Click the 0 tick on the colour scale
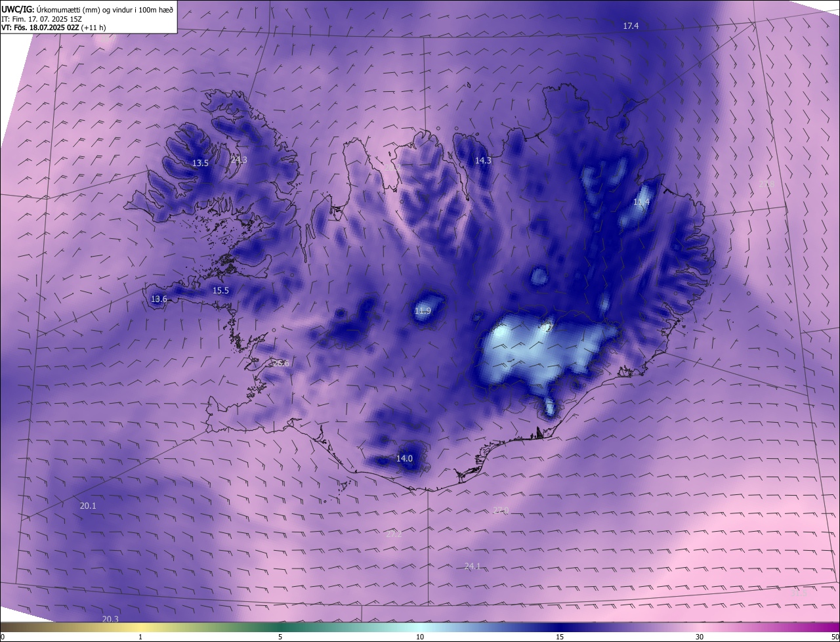Viewport: 840px width, 642px height. [3, 637]
